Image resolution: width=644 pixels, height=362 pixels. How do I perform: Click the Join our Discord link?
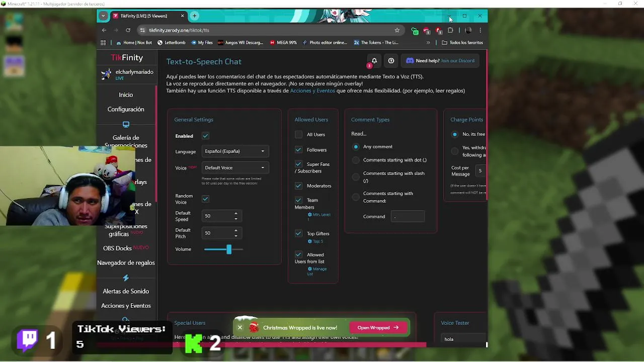tap(457, 61)
